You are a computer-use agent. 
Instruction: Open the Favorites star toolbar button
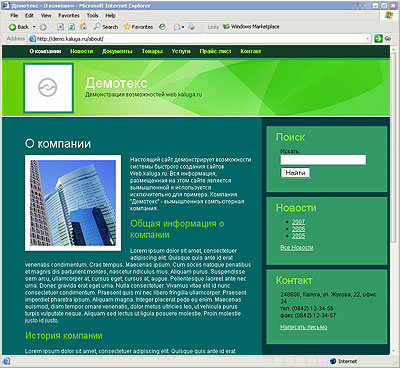138,27
